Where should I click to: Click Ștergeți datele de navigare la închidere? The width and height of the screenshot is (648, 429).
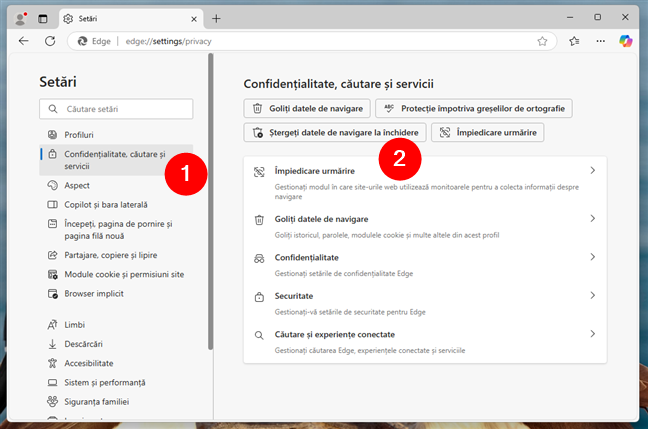click(335, 132)
